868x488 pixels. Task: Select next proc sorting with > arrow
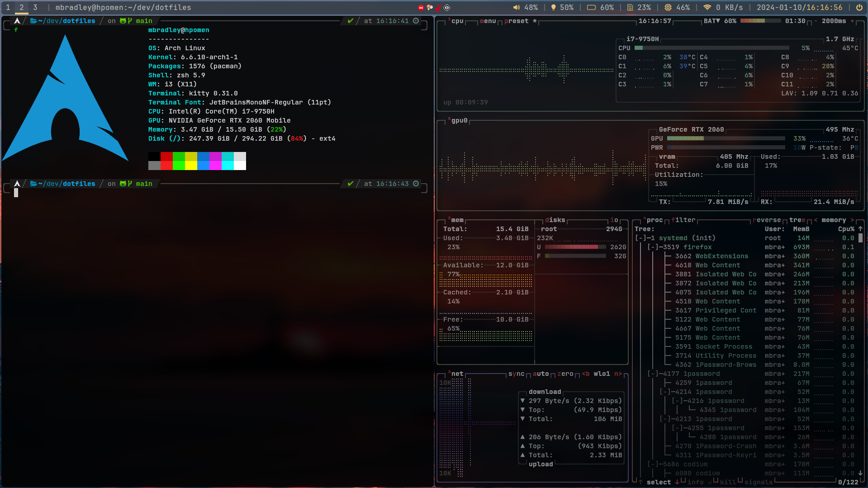click(x=852, y=220)
